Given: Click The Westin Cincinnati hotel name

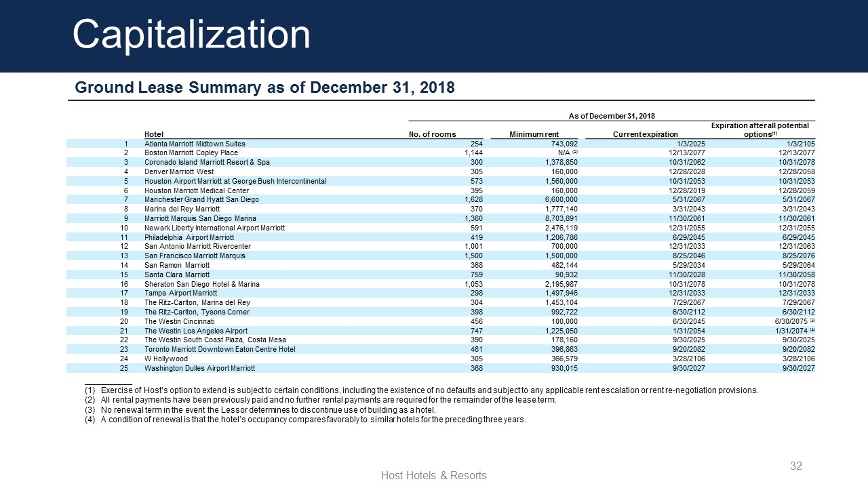Looking at the screenshot, I should coord(180,321).
